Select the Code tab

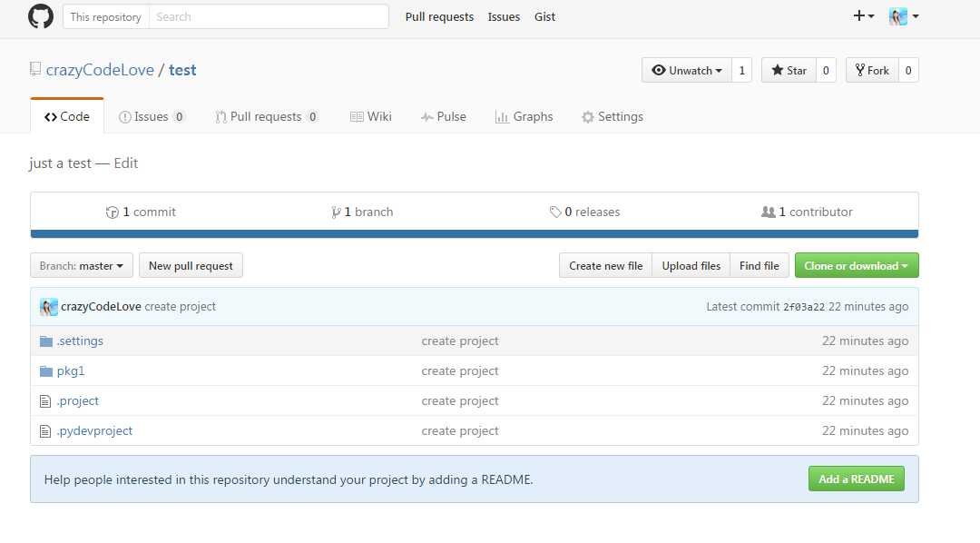(67, 116)
